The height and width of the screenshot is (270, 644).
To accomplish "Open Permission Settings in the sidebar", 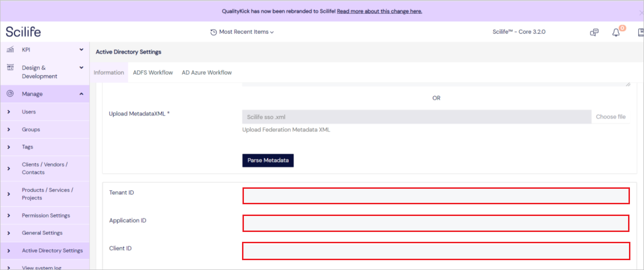I will 46,216.
